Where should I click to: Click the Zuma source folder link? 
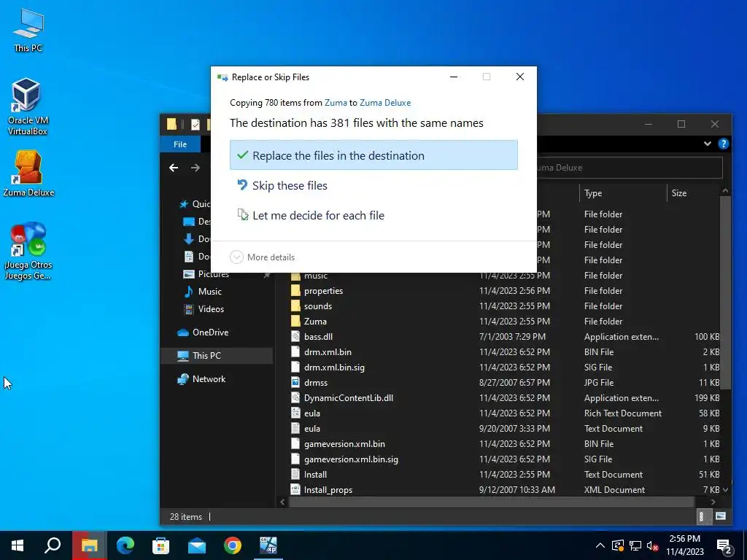click(x=336, y=103)
